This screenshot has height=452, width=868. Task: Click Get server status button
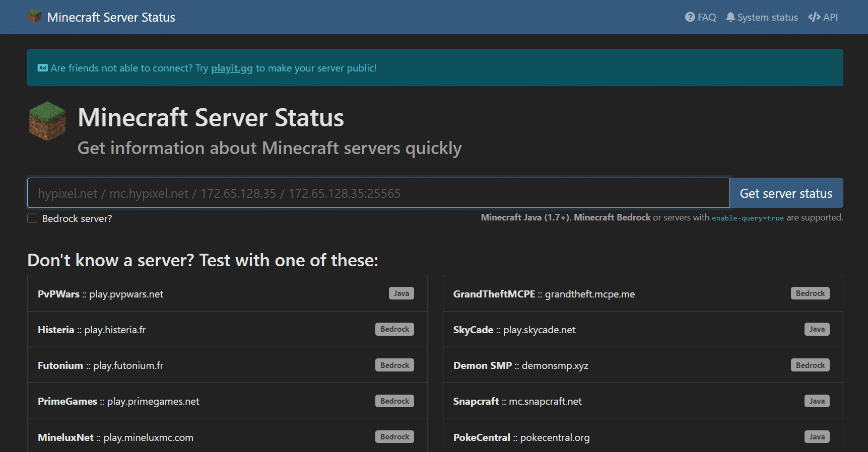(x=786, y=193)
